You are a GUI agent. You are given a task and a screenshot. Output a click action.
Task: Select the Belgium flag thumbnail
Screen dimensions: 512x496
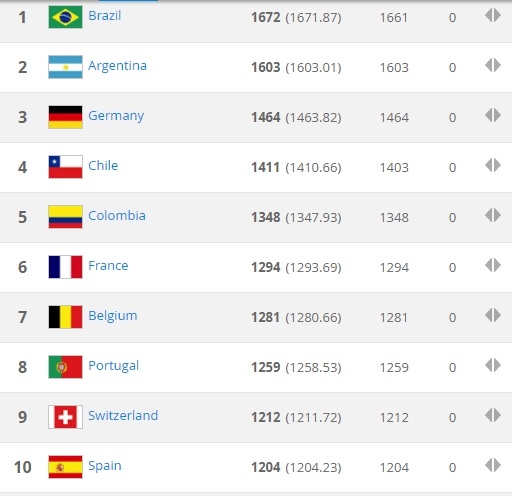click(x=65, y=317)
